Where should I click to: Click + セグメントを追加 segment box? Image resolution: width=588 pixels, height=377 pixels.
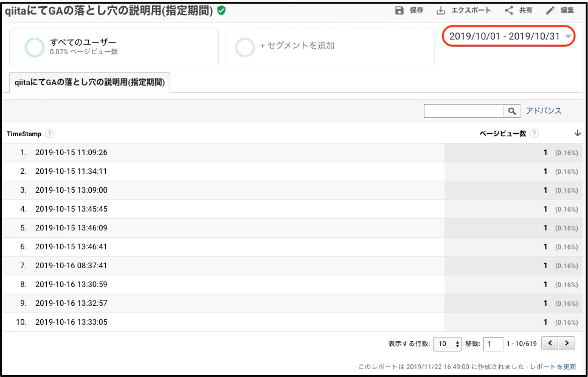coord(330,47)
